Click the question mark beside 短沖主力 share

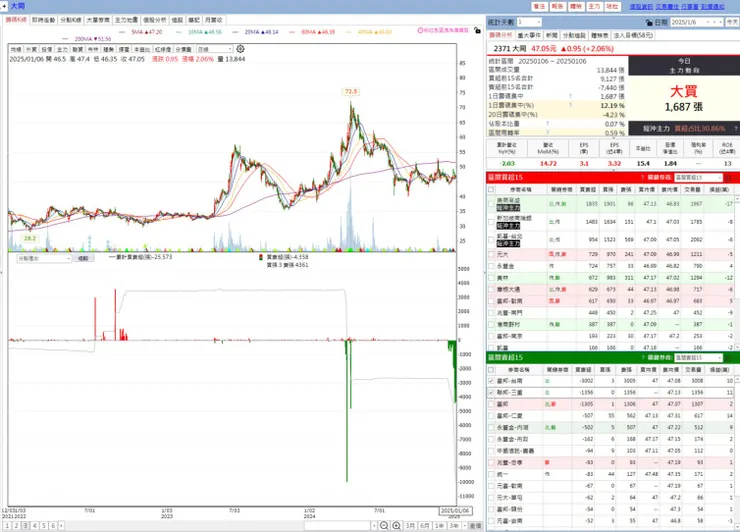pyautogui.click(x=735, y=128)
